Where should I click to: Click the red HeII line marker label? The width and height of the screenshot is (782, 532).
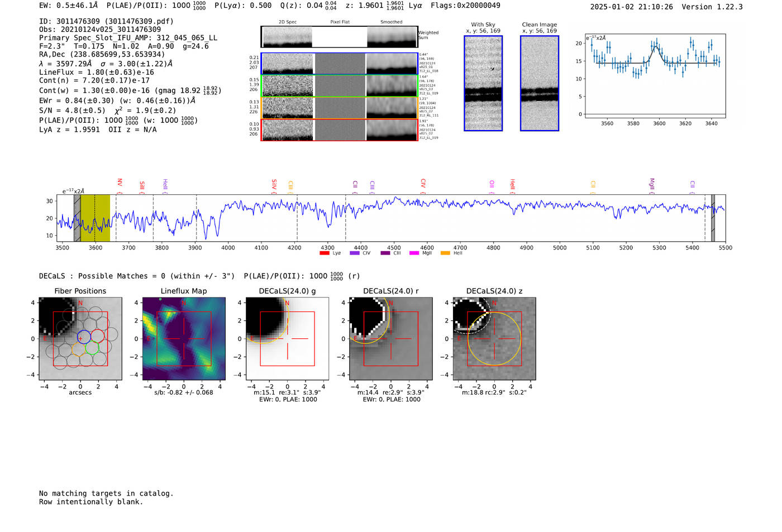tap(512, 184)
